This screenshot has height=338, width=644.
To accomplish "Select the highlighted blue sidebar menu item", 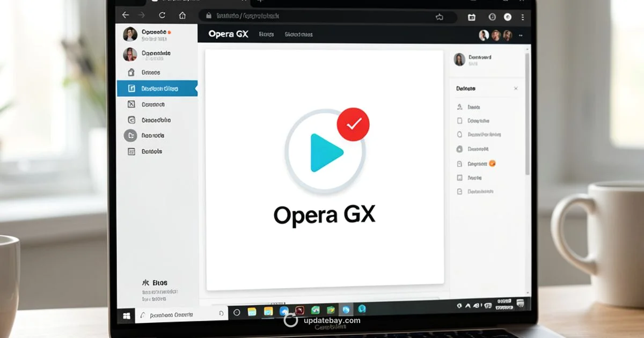I will (157, 89).
